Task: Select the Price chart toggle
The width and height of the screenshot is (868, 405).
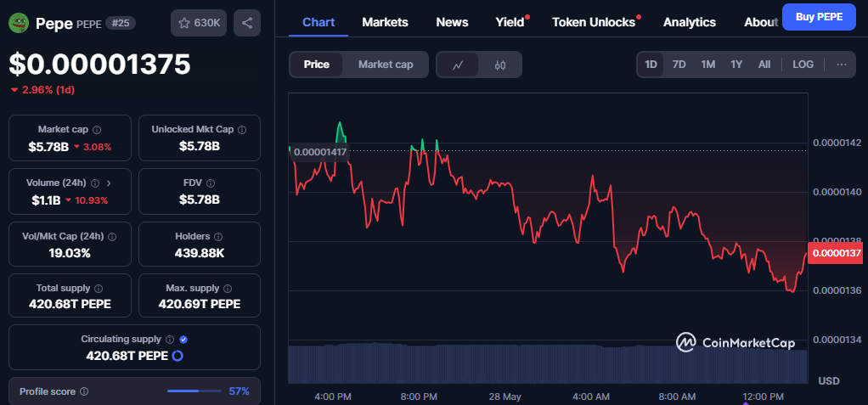Action: [316, 65]
